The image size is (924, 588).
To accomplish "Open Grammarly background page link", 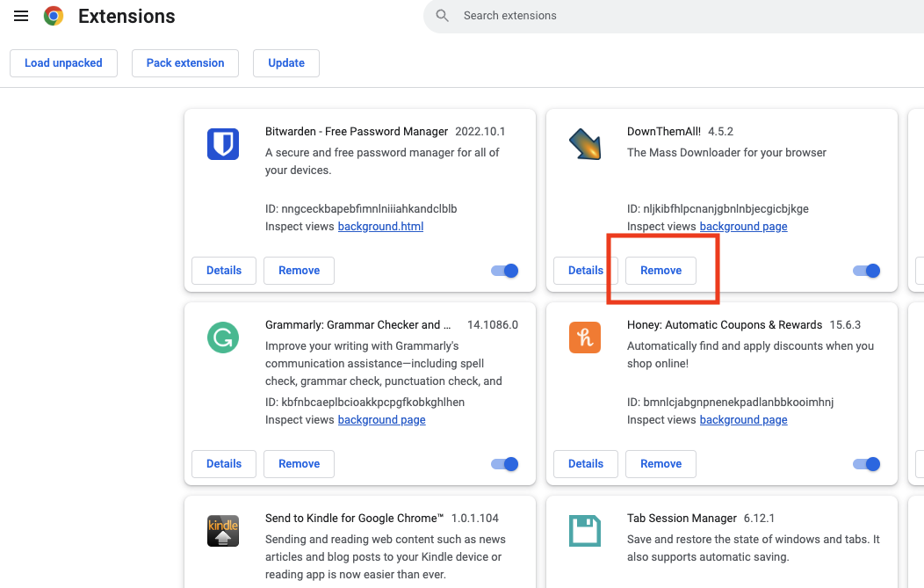I will (x=382, y=420).
